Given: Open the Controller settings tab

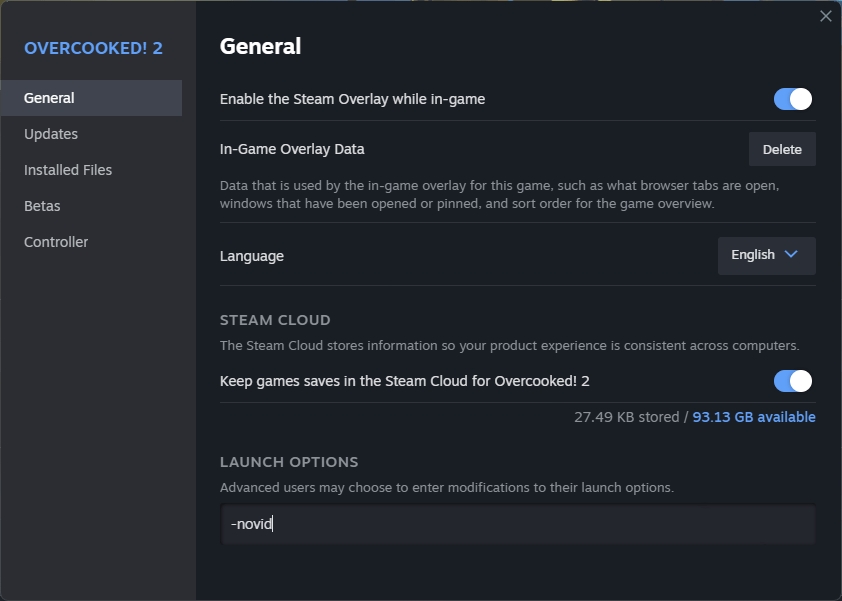Looking at the screenshot, I should [x=56, y=242].
